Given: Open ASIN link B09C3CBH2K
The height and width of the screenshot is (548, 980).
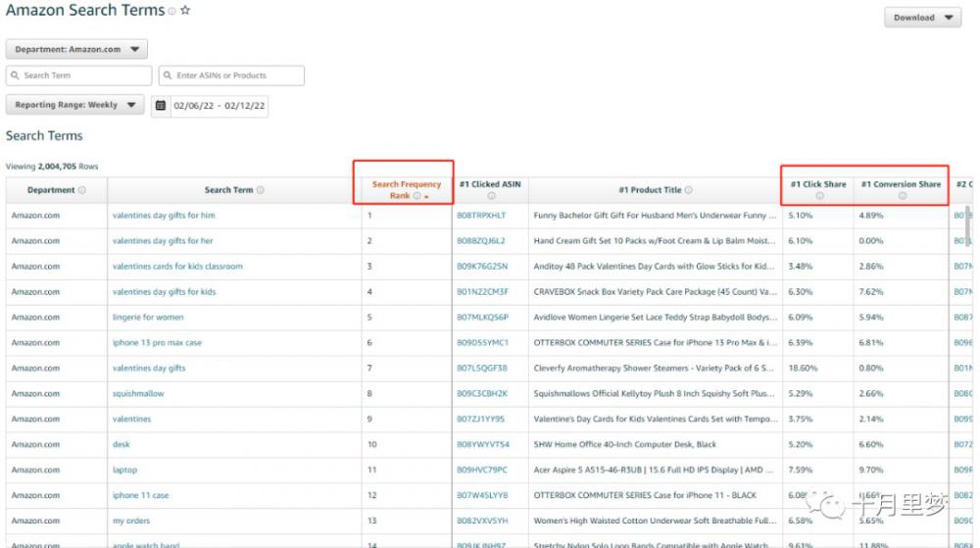Looking at the screenshot, I should [x=482, y=394].
